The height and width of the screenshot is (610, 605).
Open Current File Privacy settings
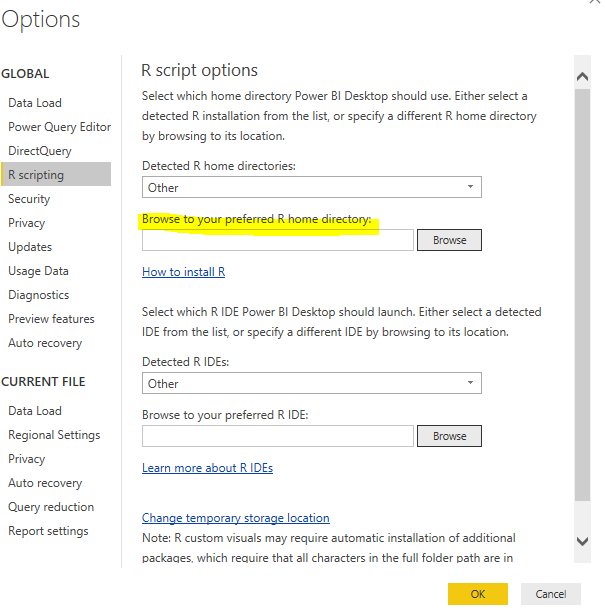coord(26,459)
